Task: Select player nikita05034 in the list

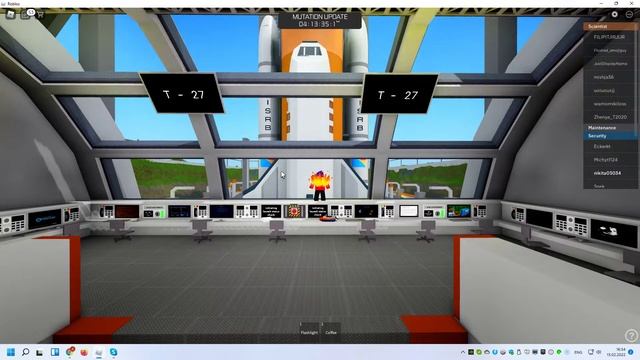Action: [x=611, y=173]
